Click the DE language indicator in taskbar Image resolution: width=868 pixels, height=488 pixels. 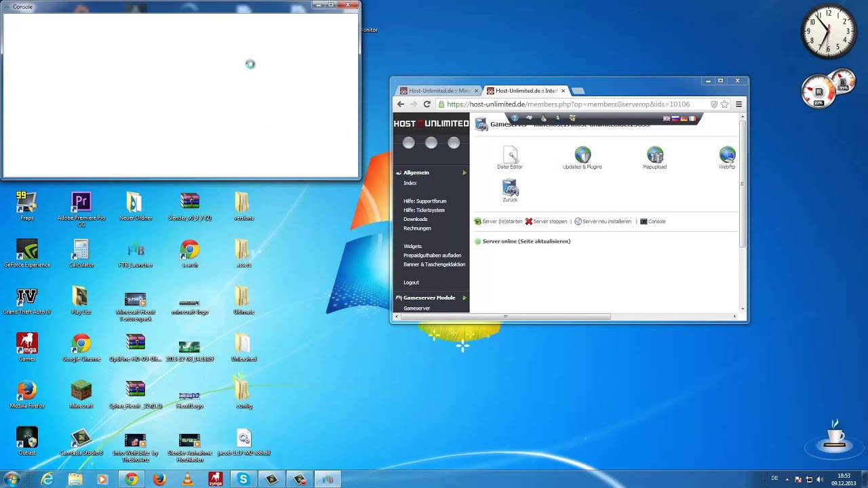tap(774, 479)
